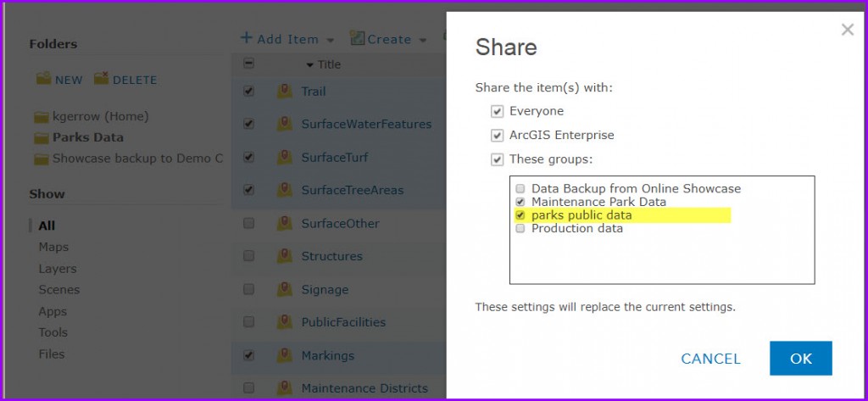
Task: Show only Maps in filter
Action: (x=53, y=247)
